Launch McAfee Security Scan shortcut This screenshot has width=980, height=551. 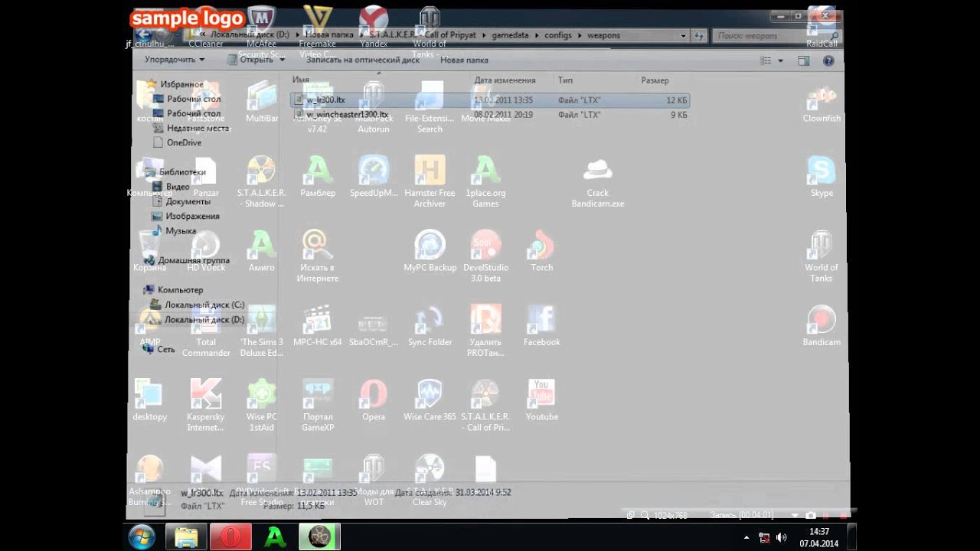click(262, 33)
